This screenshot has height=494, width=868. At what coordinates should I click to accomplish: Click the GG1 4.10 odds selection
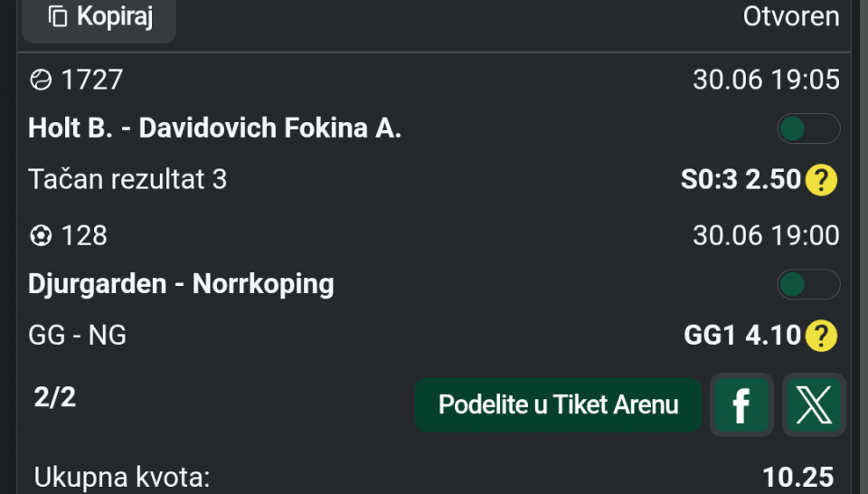(x=742, y=336)
